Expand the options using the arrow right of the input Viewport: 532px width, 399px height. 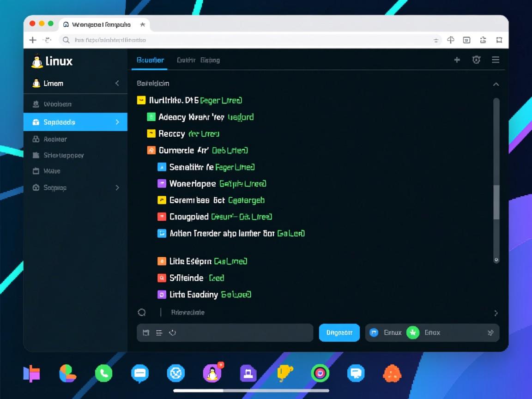click(496, 313)
